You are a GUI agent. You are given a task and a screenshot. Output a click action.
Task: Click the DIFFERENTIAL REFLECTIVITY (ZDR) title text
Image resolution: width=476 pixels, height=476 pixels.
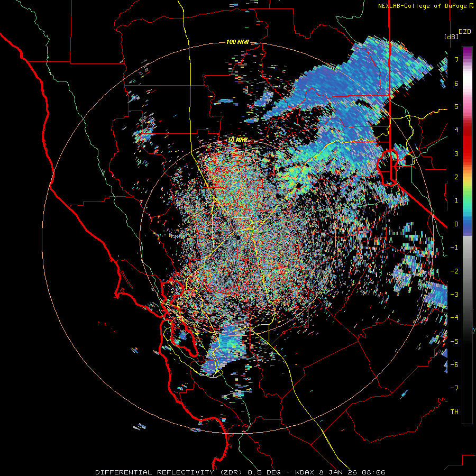click(169, 472)
